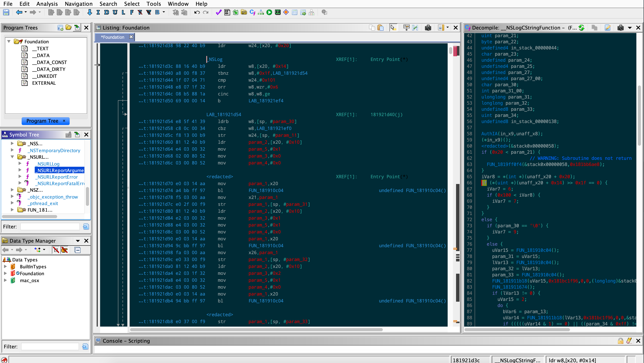Click the Function Graph hierarchy icon

[261, 12]
